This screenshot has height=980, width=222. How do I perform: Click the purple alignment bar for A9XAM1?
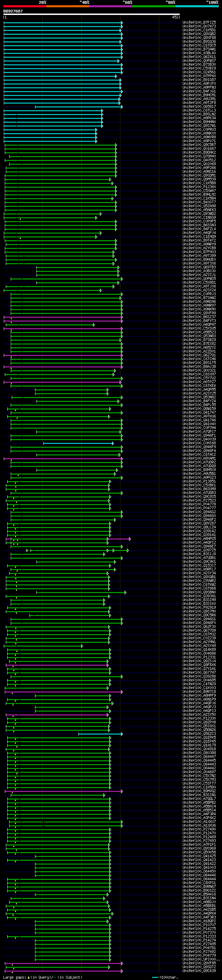[63, 459]
